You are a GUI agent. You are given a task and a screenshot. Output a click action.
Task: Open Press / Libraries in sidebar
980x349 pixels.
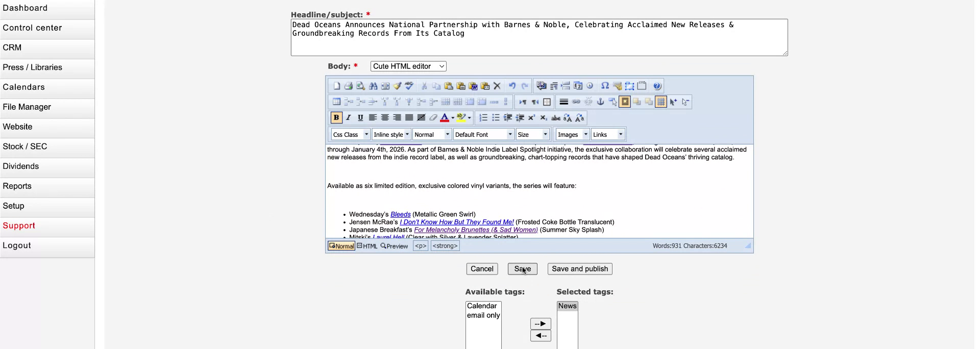point(47,67)
